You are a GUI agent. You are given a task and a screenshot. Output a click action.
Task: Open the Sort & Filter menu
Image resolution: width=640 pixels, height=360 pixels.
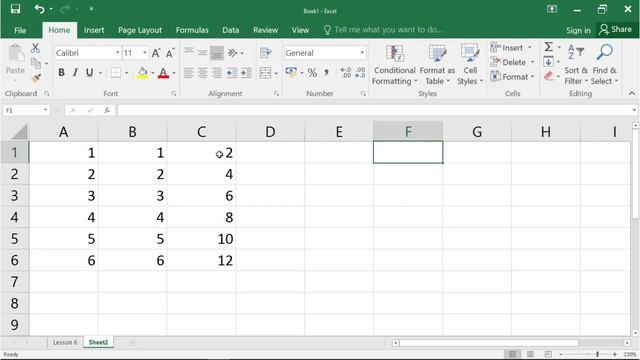tap(576, 65)
